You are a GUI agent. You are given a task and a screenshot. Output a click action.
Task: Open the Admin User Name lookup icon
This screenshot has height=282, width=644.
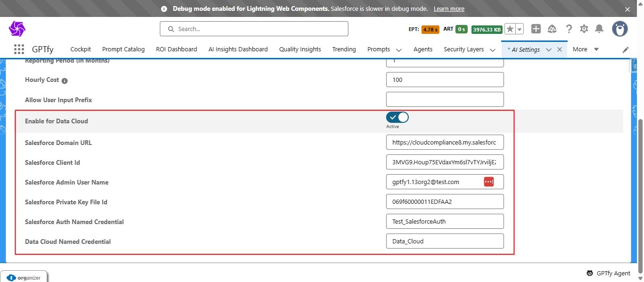click(488, 181)
